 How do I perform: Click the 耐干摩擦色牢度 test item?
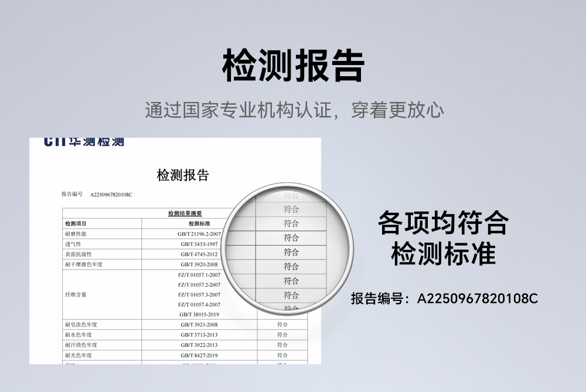84,264
